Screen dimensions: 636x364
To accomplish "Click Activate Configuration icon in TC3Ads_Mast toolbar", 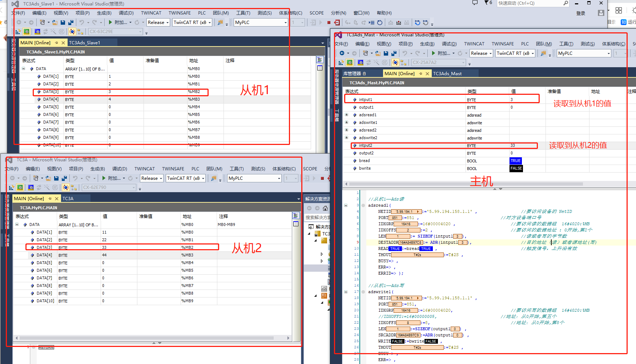I will pyautogui.click(x=341, y=62).
